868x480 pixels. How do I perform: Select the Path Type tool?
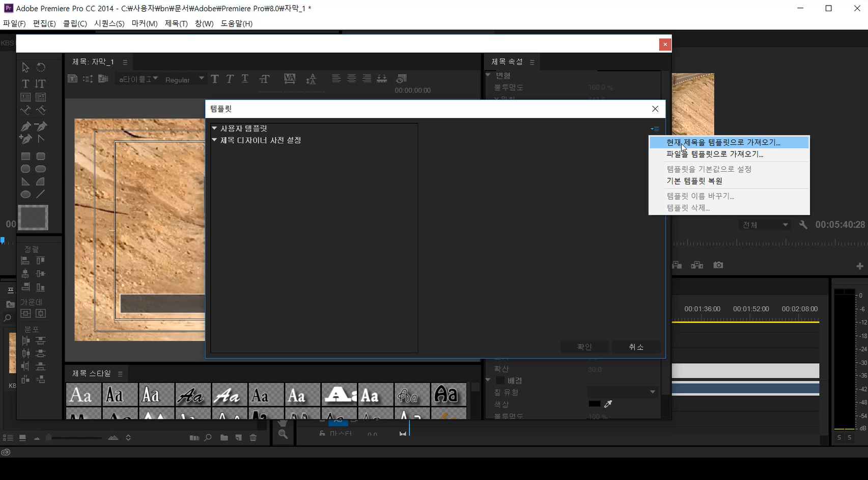point(25,110)
